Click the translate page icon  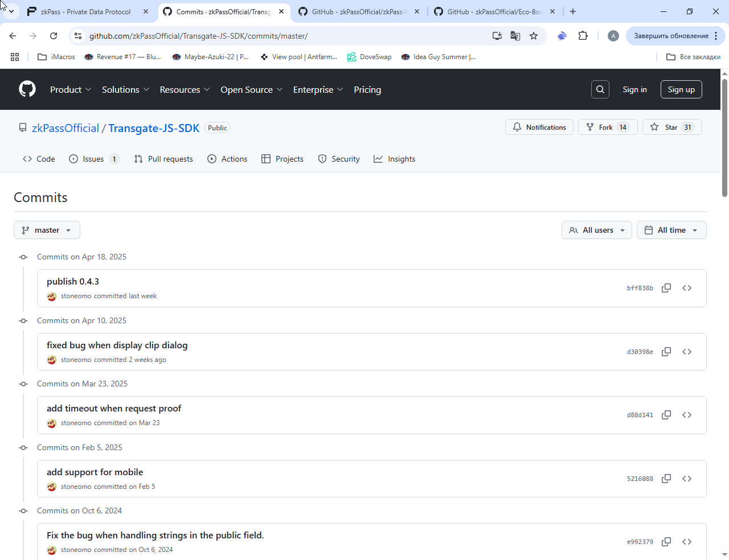[x=515, y=36]
